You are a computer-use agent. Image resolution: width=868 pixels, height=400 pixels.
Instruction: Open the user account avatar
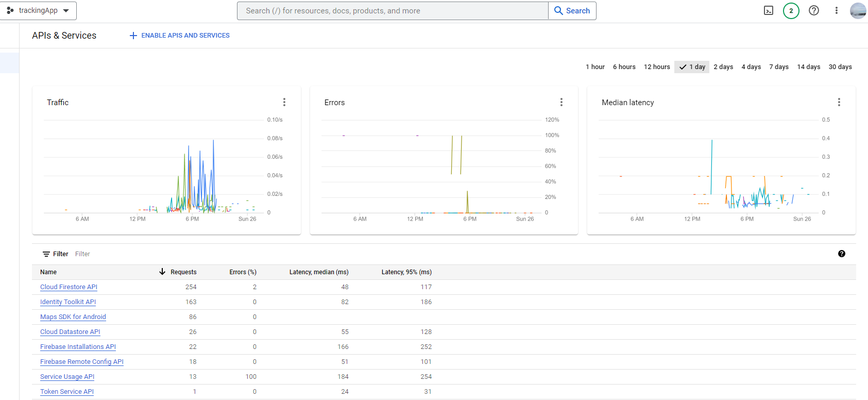(858, 11)
